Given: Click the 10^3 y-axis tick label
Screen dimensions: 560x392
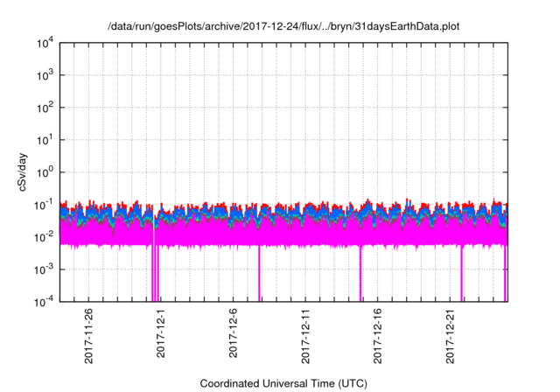Looking at the screenshot, I should click(45, 76).
